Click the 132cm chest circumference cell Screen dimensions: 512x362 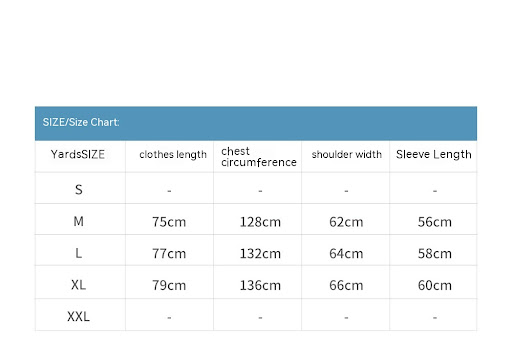(260, 254)
